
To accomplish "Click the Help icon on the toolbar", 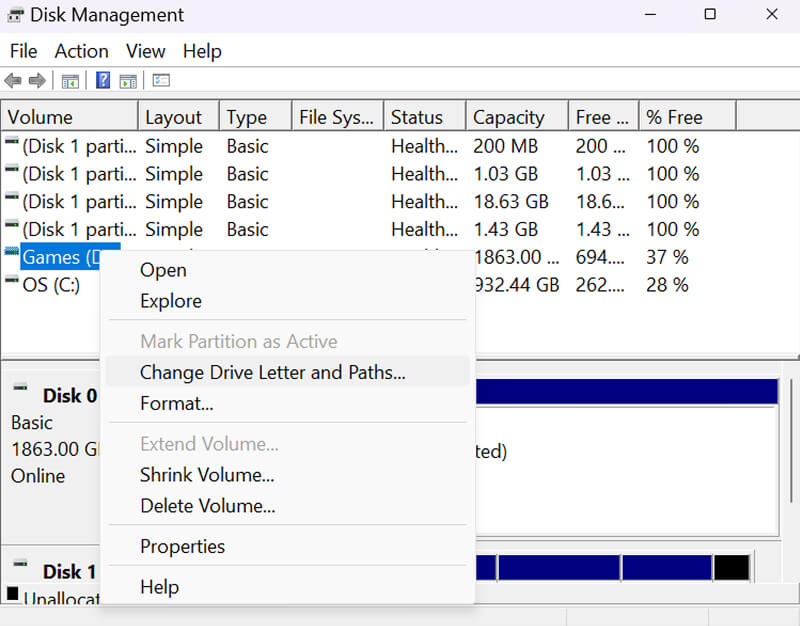I will click(x=102, y=80).
